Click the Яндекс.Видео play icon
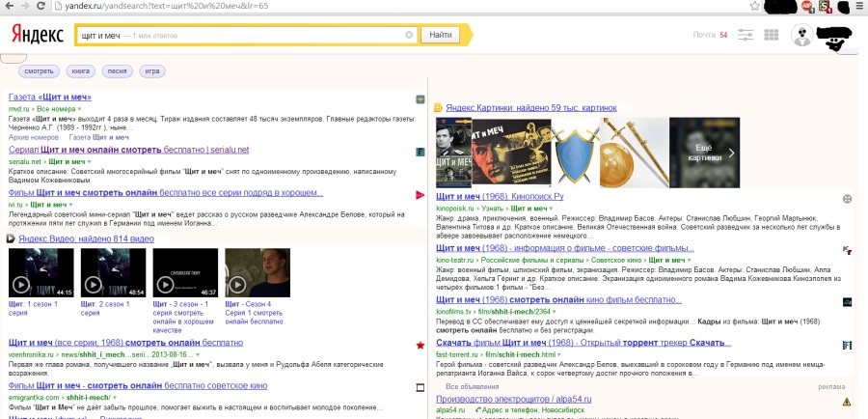The height and width of the screenshot is (419, 868). coord(11,238)
